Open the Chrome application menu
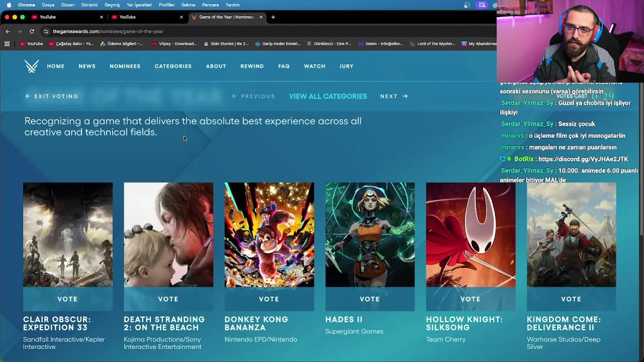Viewport: 644px width, 362px height. (x=26, y=5)
